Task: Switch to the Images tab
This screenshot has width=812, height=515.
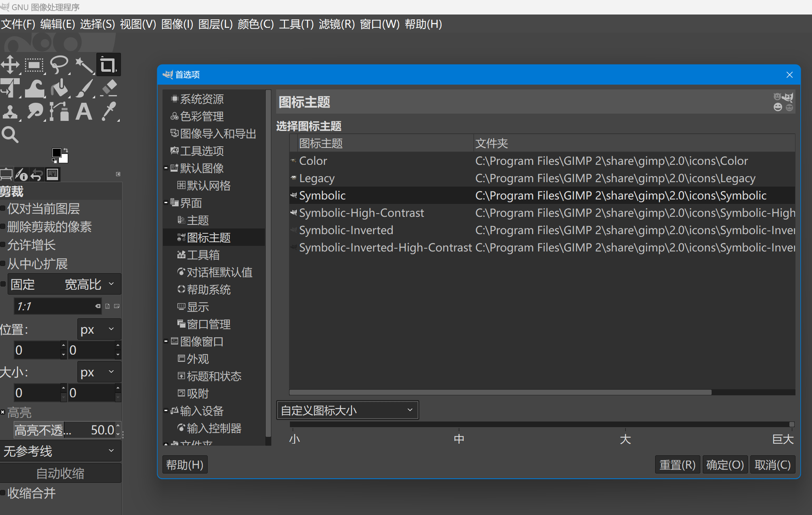Action: pyautogui.click(x=53, y=174)
